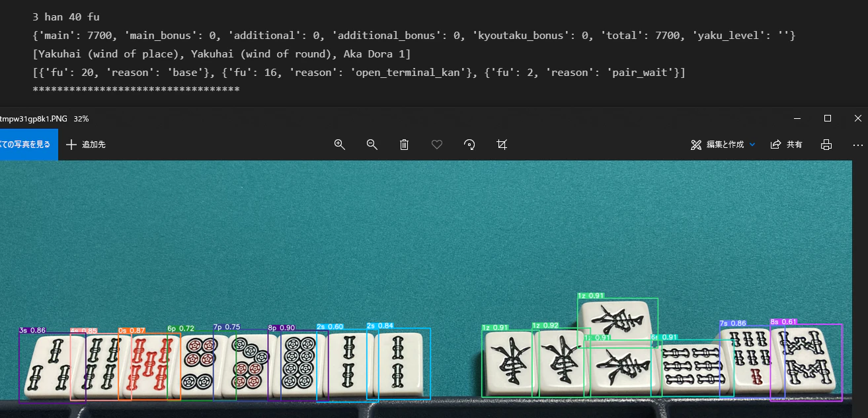868x418 pixels.
Task: Click the '8p 0.90' detection label
Action: [281, 328]
